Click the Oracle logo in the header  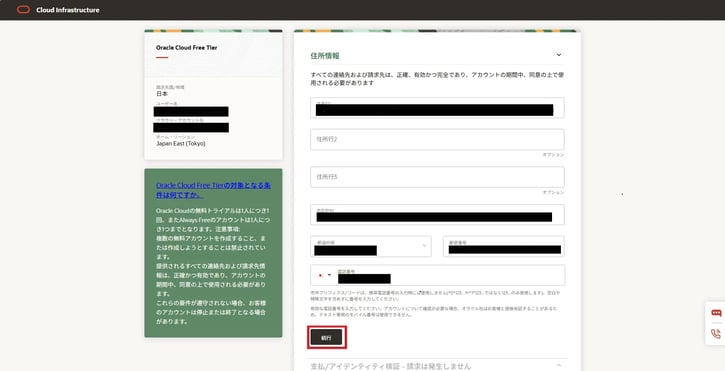point(23,10)
